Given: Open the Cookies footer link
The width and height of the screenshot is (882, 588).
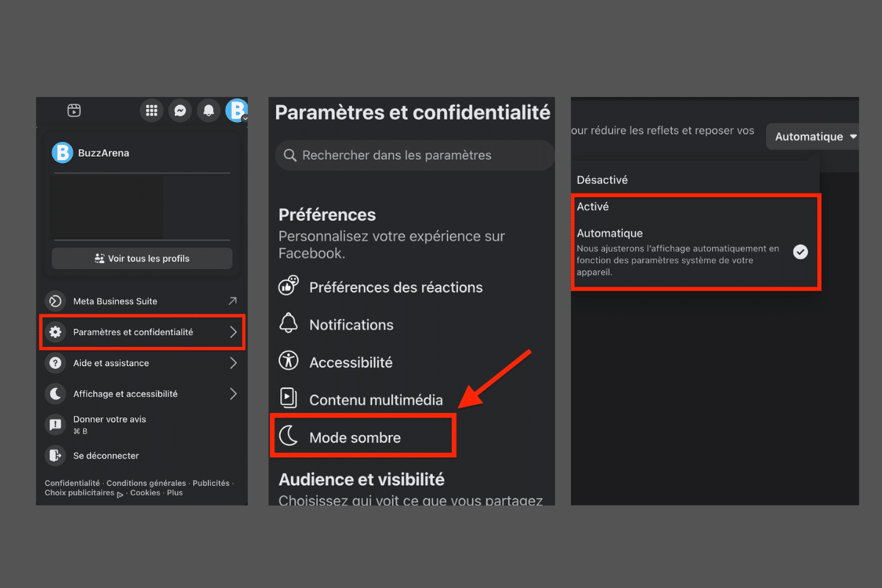Looking at the screenshot, I should click(x=145, y=493).
